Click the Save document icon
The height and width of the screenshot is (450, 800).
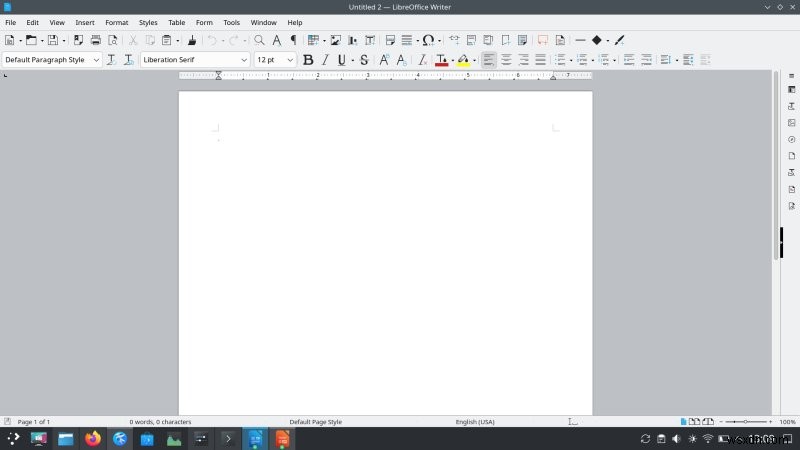click(x=53, y=40)
